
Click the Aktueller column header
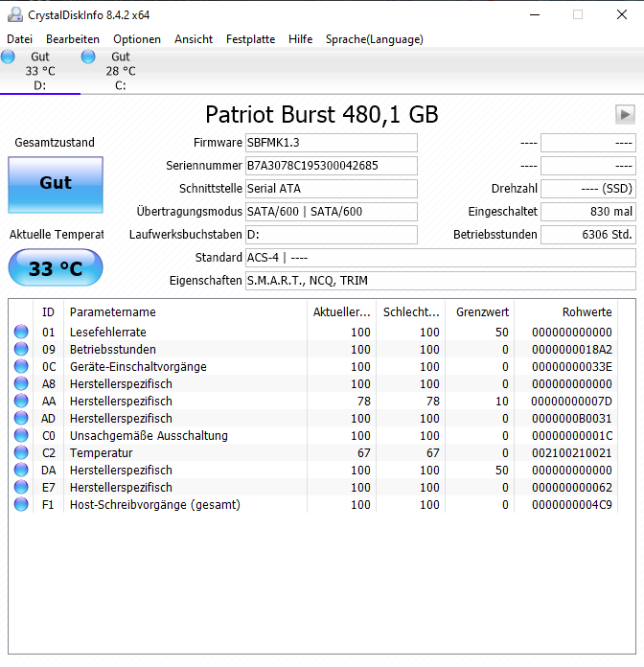[x=341, y=312]
